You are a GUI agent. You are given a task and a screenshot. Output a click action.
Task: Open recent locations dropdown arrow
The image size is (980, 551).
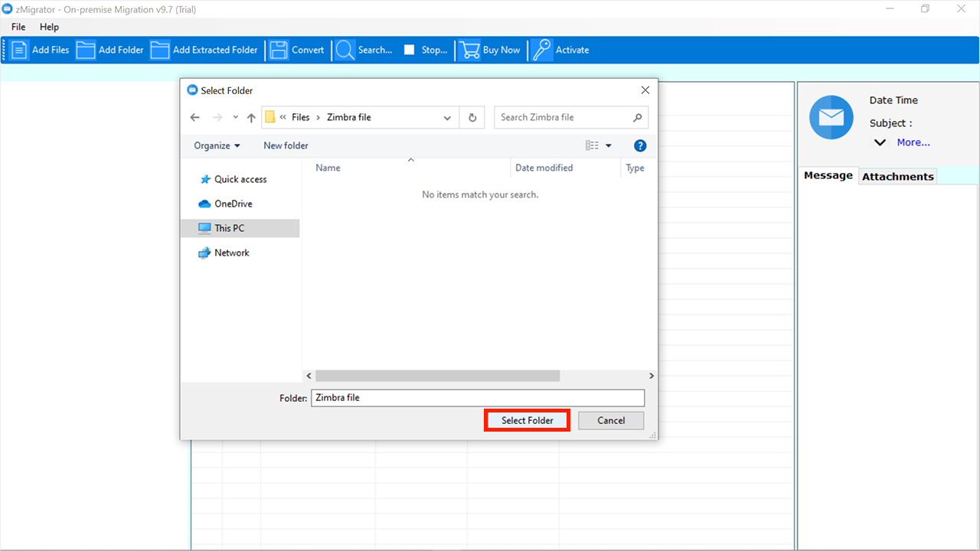235,117
